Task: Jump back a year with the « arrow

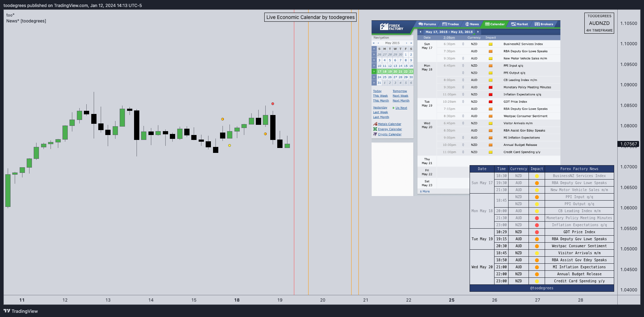Action: click(x=374, y=43)
